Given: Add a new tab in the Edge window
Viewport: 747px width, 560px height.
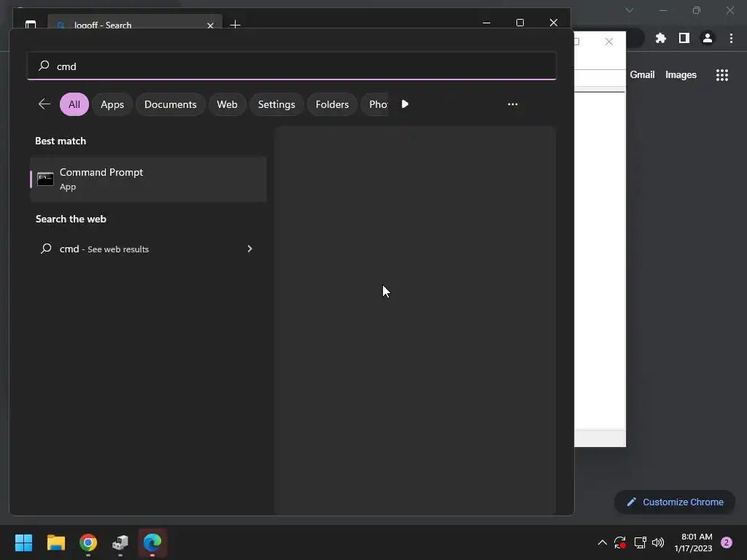Looking at the screenshot, I should tap(235, 24).
